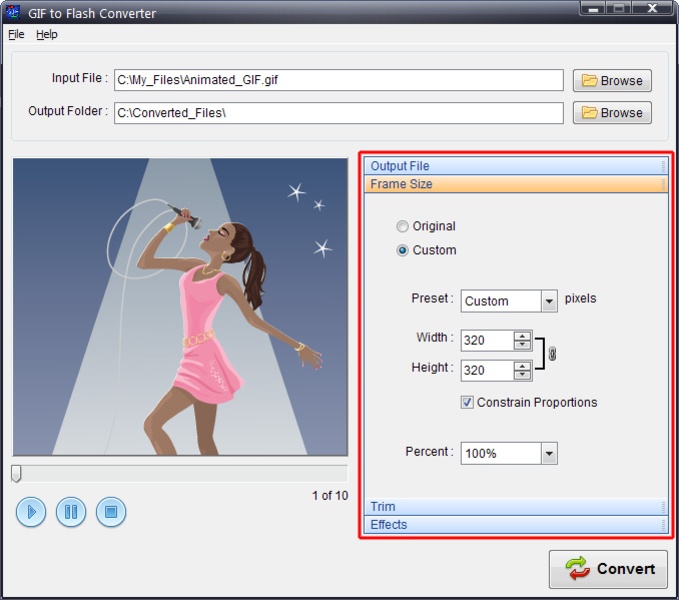
Task: Open the Help menu
Action: click(x=47, y=34)
